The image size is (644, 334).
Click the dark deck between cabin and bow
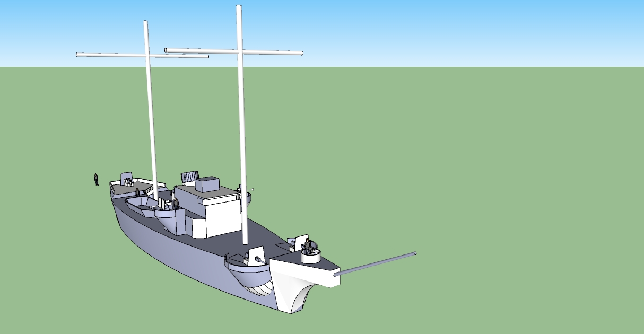coord(265,233)
